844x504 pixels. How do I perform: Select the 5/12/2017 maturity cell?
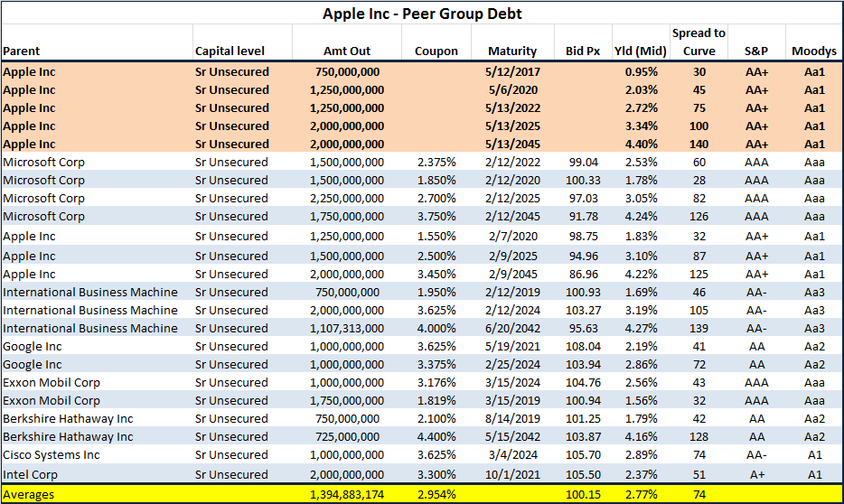click(x=512, y=72)
